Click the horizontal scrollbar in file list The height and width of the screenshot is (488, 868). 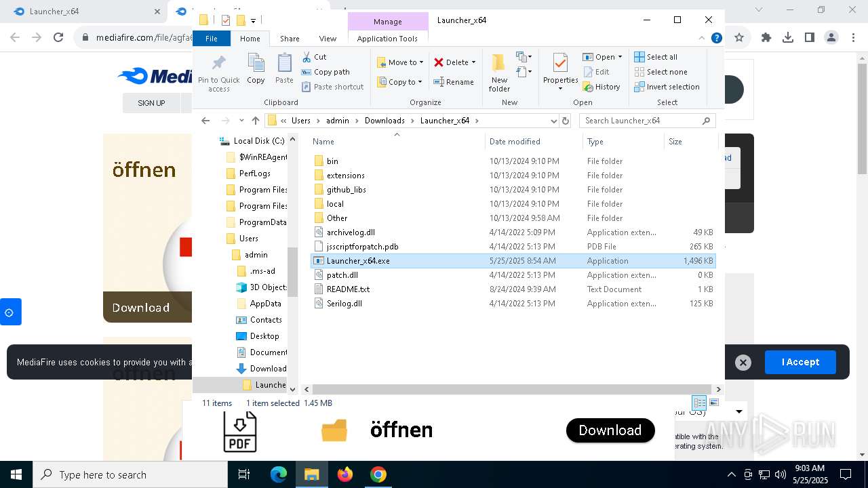coord(512,389)
